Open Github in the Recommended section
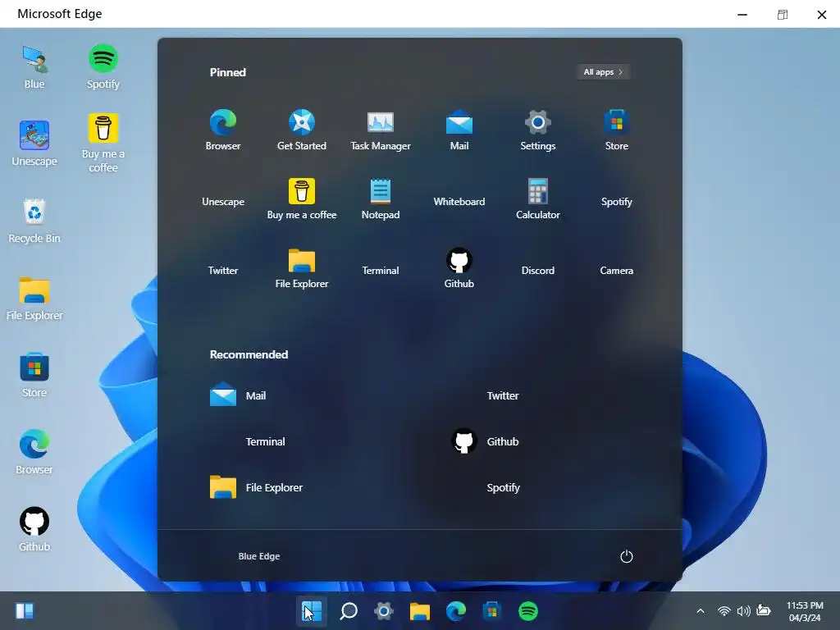The width and height of the screenshot is (840, 630). click(x=486, y=441)
